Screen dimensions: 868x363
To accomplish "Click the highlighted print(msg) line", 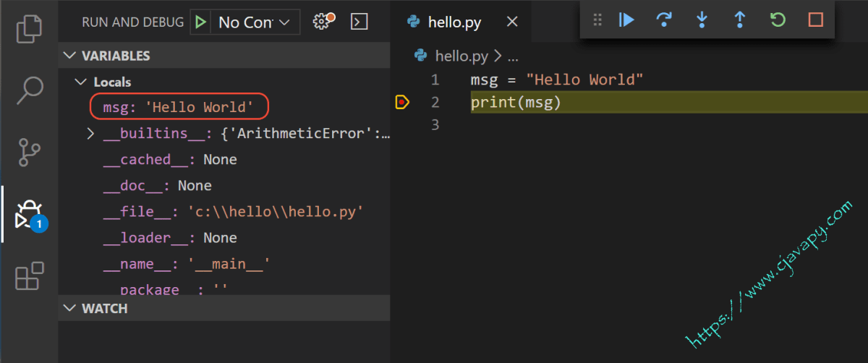I will click(x=668, y=103).
